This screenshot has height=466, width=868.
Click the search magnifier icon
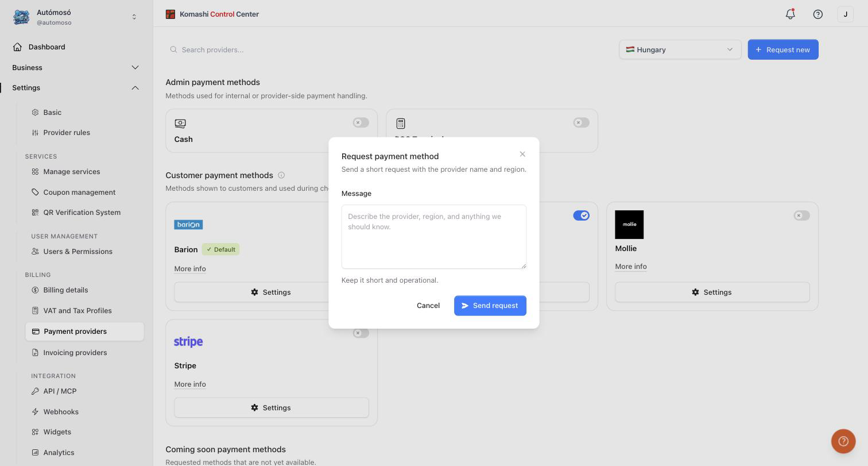pyautogui.click(x=173, y=49)
